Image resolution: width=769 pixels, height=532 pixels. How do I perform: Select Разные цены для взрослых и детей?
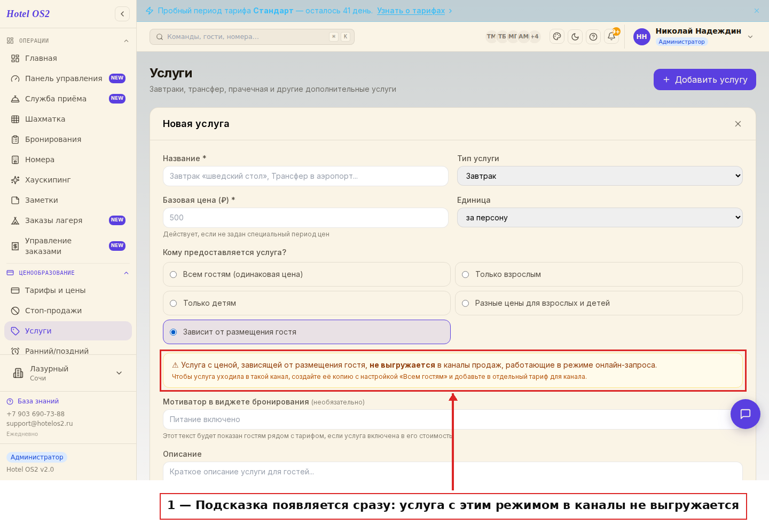tap(599, 303)
